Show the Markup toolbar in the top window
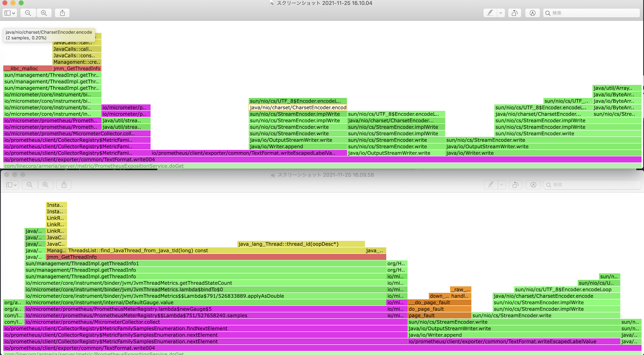The height and width of the screenshot is (355, 644). pos(532,13)
